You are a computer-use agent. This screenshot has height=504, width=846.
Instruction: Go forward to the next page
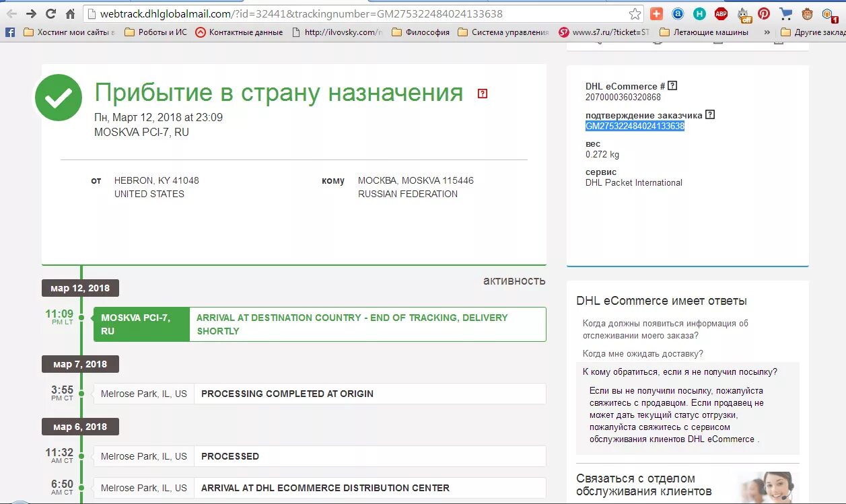click(31, 13)
